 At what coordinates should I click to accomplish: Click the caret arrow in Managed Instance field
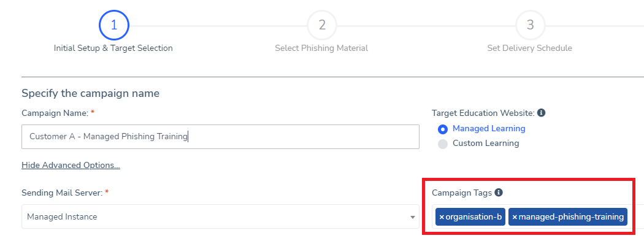point(412,216)
